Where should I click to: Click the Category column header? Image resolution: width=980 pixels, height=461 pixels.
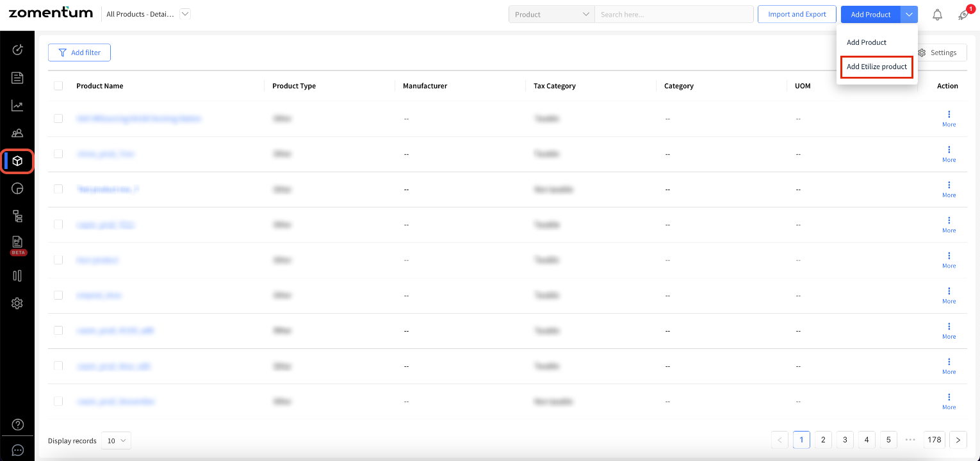pos(679,86)
